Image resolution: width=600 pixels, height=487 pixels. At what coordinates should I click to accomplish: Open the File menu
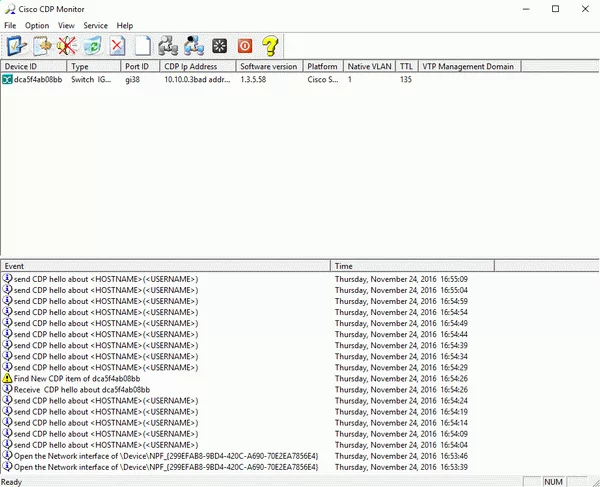point(10,26)
